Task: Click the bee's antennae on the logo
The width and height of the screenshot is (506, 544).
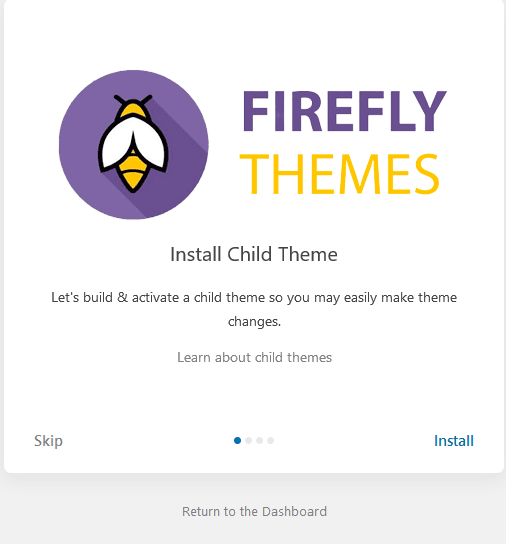Action: click(133, 100)
